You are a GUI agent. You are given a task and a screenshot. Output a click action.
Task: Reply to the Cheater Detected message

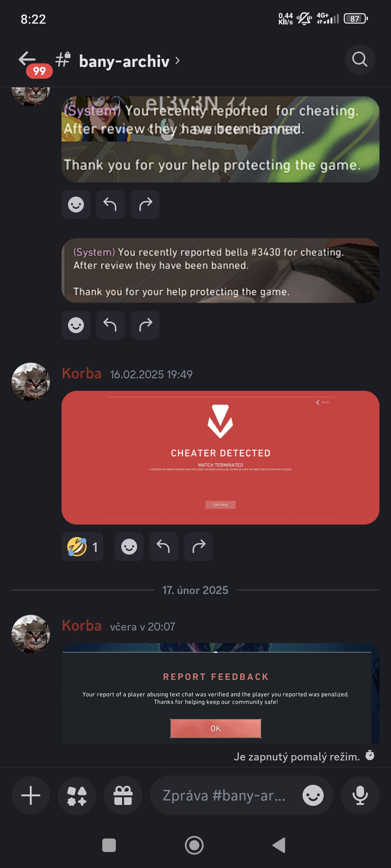point(164,547)
